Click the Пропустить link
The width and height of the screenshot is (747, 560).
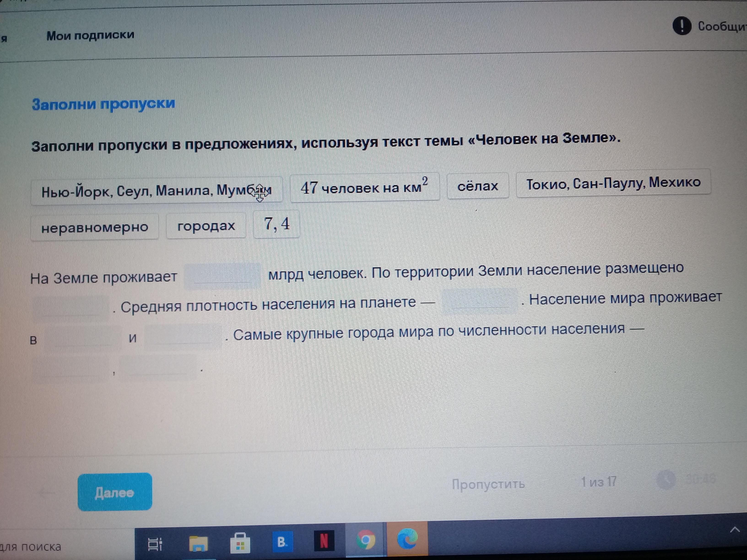pyautogui.click(x=488, y=484)
